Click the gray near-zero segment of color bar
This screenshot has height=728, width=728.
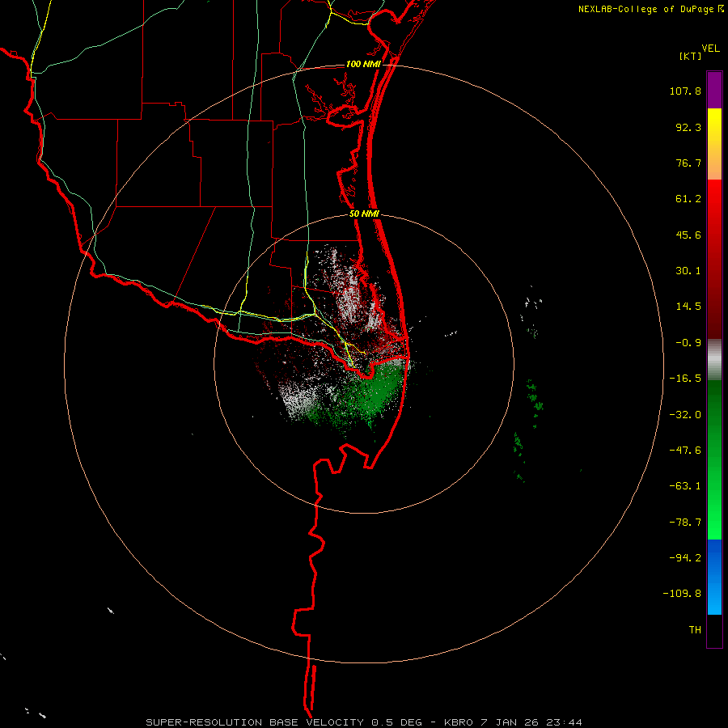[714, 360]
